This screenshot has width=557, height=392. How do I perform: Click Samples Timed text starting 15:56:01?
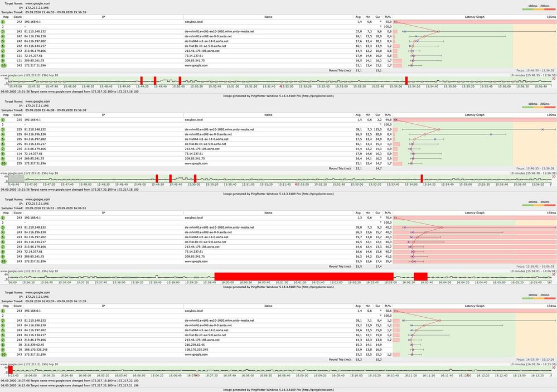(x=55, y=208)
